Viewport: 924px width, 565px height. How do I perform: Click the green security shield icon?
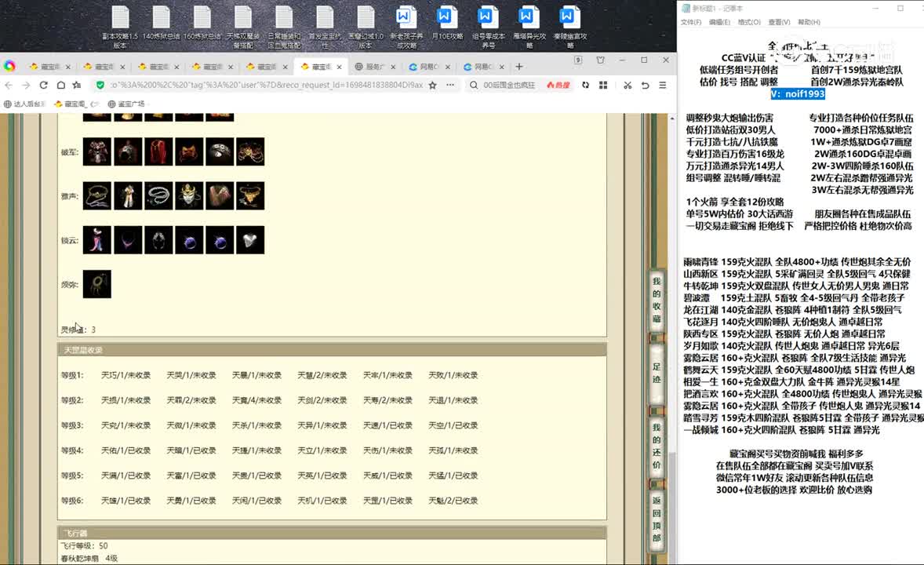tap(100, 85)
